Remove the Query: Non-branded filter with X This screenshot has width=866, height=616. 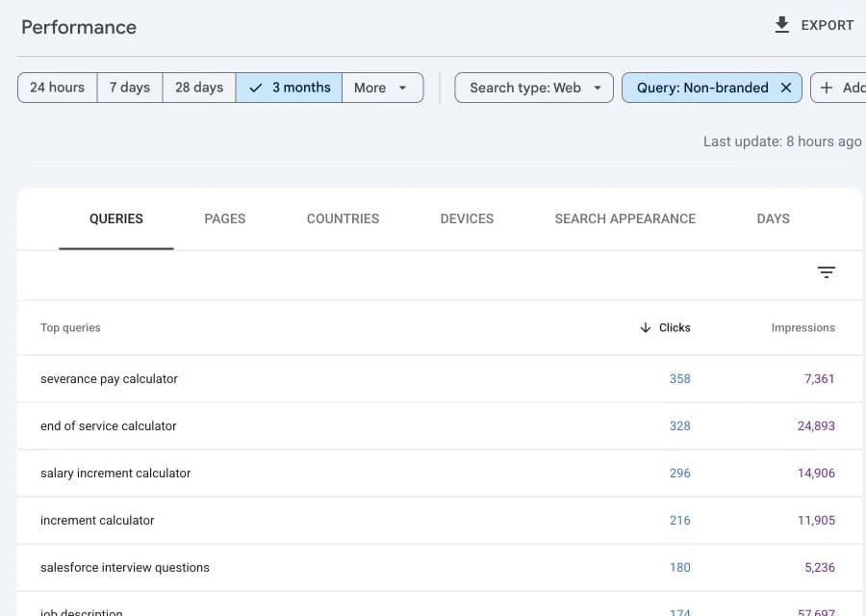(x=786, y=88)
